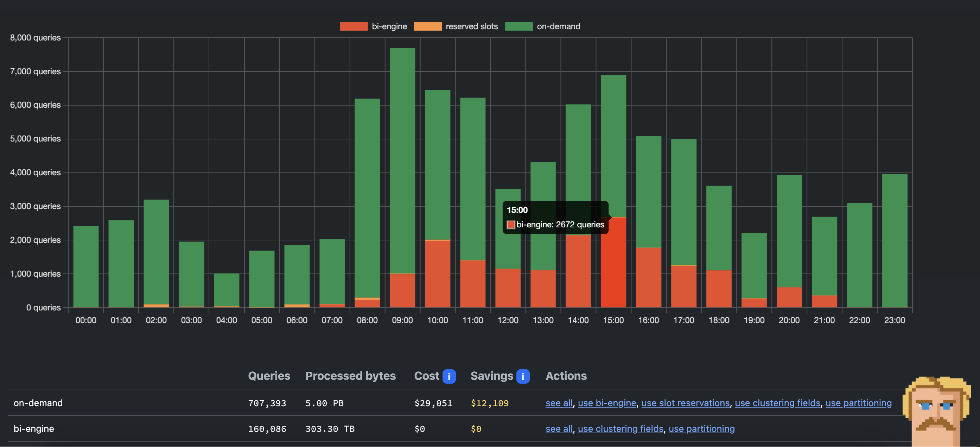The width and height of the screenshot is (980, 447).
Task: Open 'see all' link in on-demand row
Action: (x=559, y=403)
